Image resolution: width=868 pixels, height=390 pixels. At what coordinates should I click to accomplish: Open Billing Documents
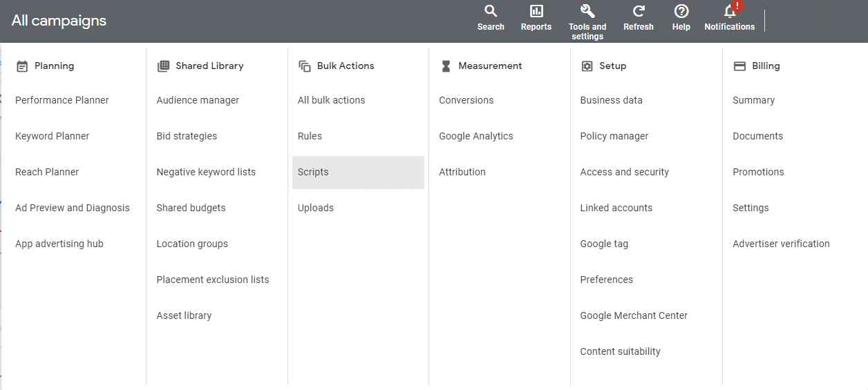758,136
